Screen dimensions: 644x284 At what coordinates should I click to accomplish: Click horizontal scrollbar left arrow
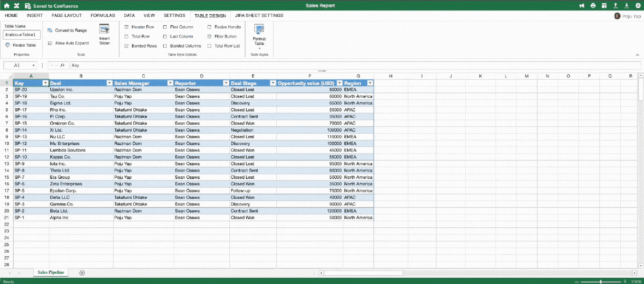click(321, 272)
